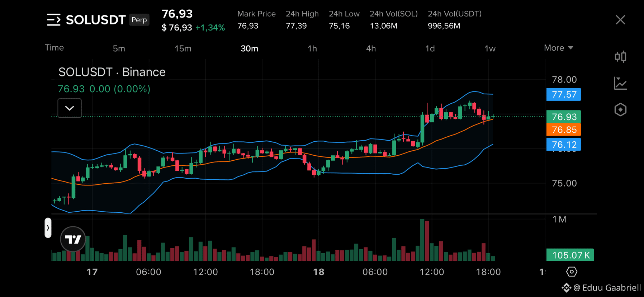Click the SOLUSDT · Binance chart title
Viewport: 644px width, 297px height.
click(x=112, y=72)
